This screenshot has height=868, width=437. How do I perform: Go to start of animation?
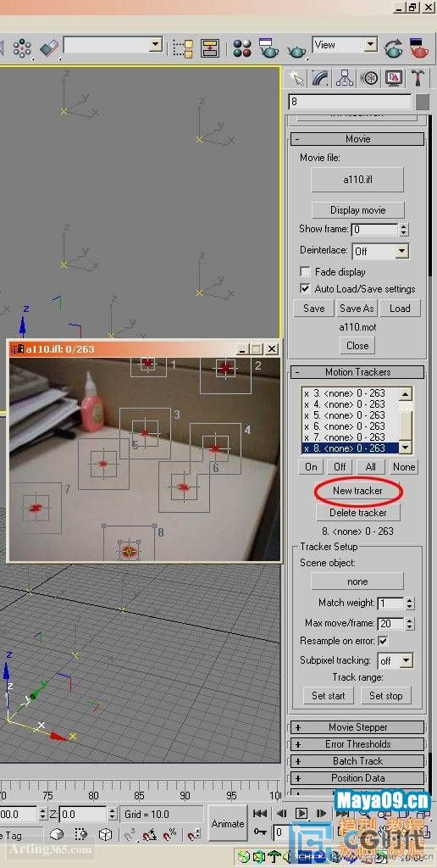(260, 813)
